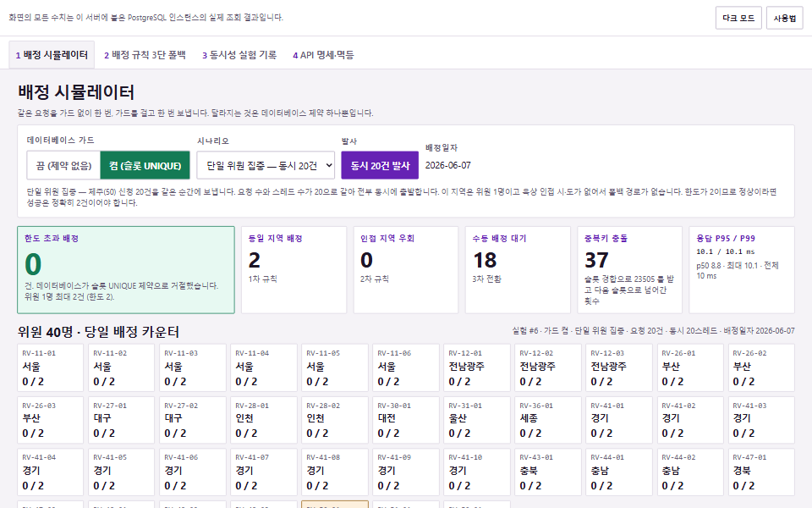Select reviewer card RV-41-03
The height and width of the screenshot is (508, 812).
(x=761, y=420)
